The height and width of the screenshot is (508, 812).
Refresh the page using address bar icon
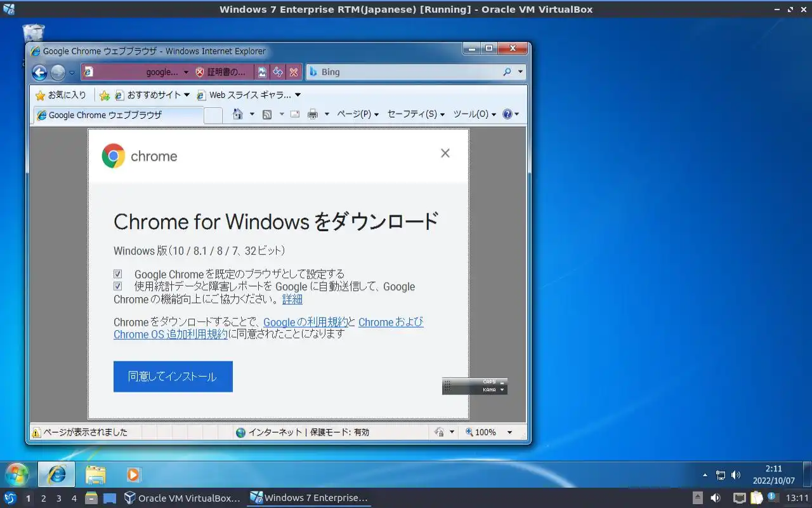click(278, 72)
